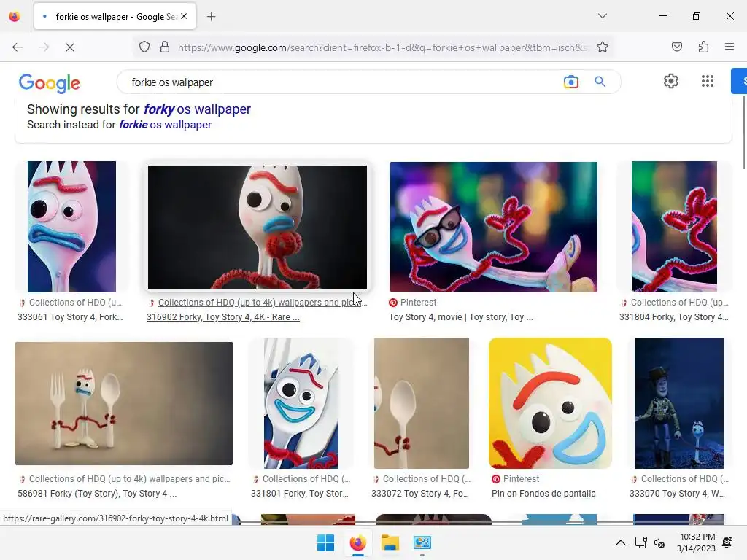The image size is (747, 560).
Task: Open the notification bell icon
Action: click(727, 542)
